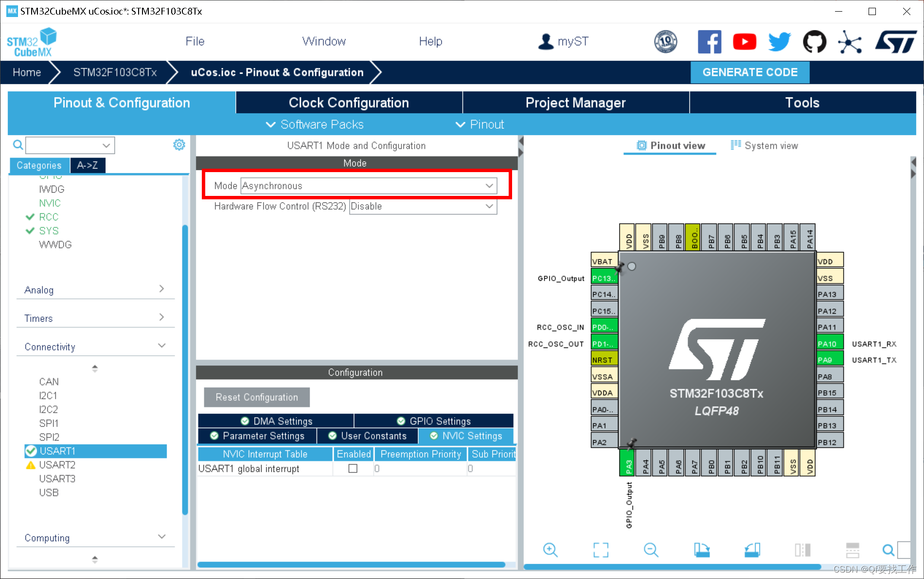924x579 pixels.
Task: Enable the USART1 global interrupt checkbox
Action: click(x=353, y=469)
